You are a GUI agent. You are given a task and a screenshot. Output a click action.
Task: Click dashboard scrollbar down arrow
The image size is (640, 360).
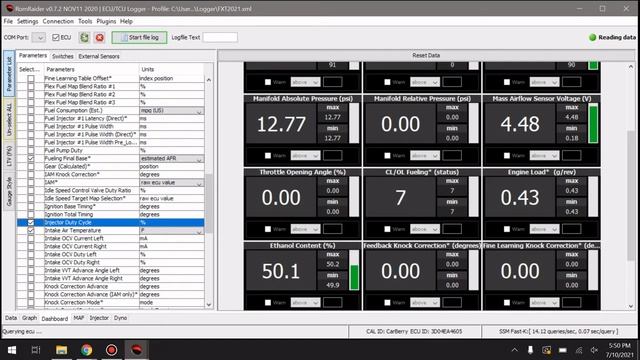point(631,306)
